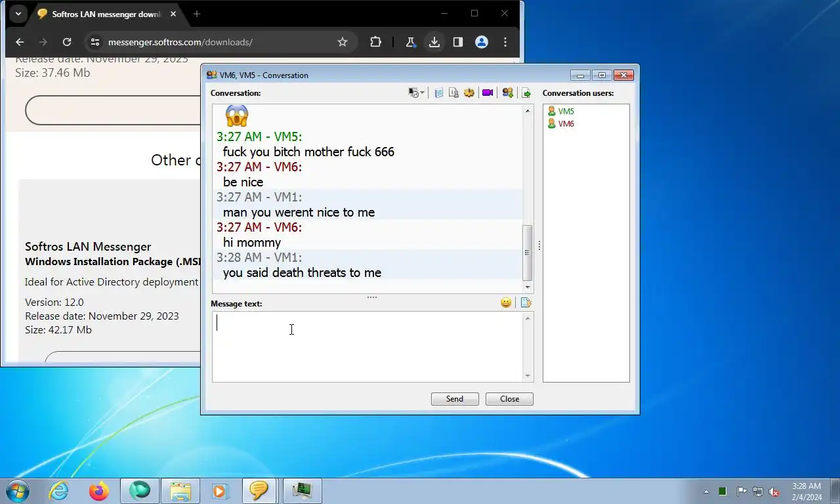Open media player orange icon in taskbar
Image resolution: width=840 pixels, height=504 pixels.
tap(220, 491)
